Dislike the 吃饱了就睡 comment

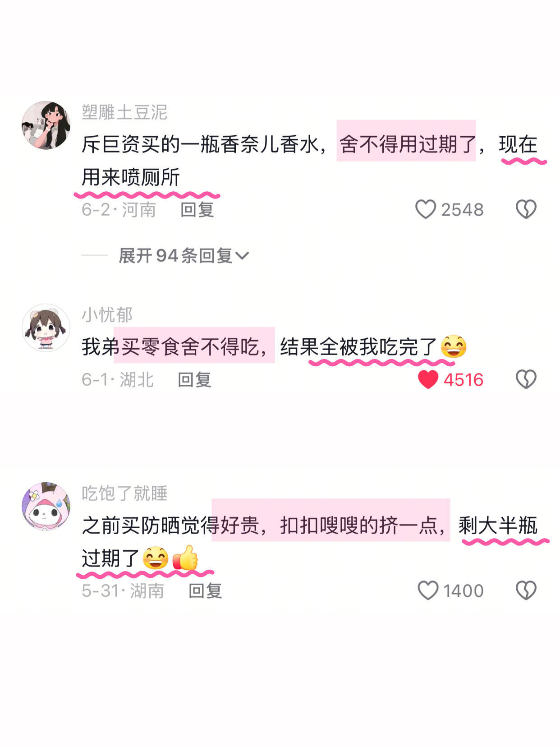click(x=526, y=590)
